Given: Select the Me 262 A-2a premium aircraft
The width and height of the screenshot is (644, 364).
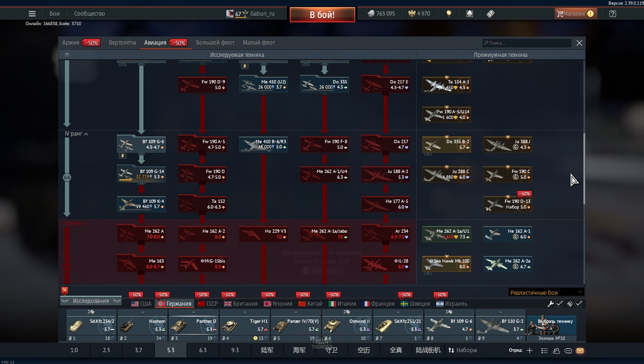Looking at the screenshot, I should coord(508,264).
